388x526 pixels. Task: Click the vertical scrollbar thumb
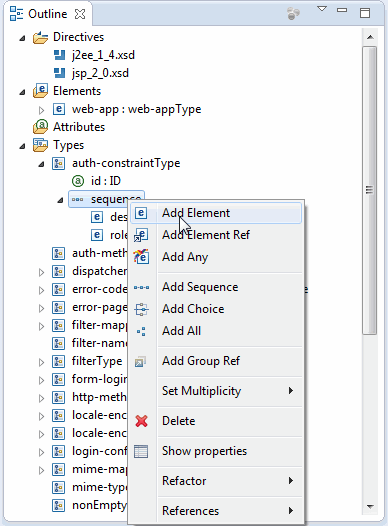click(x=370, y=190)
